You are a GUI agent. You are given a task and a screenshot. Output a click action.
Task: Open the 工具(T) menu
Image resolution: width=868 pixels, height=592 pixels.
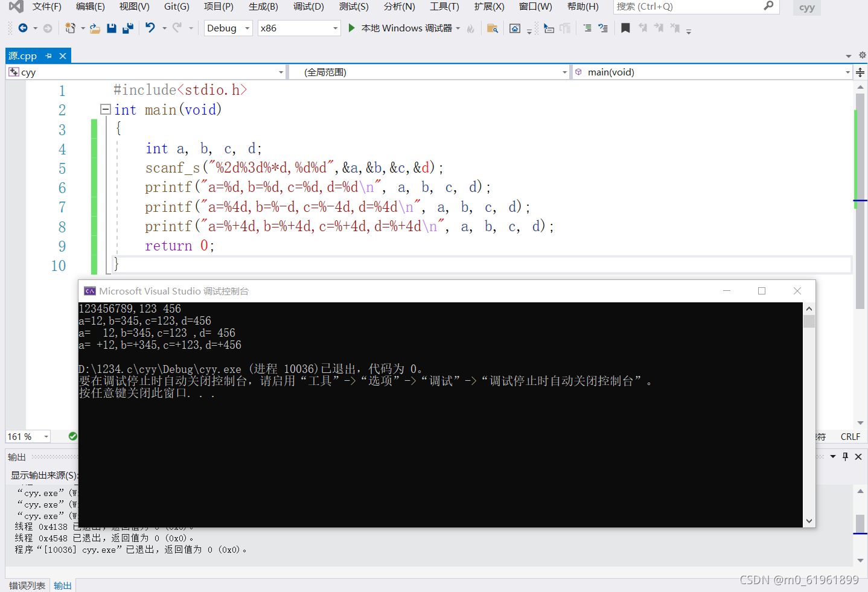pos(444,7)
